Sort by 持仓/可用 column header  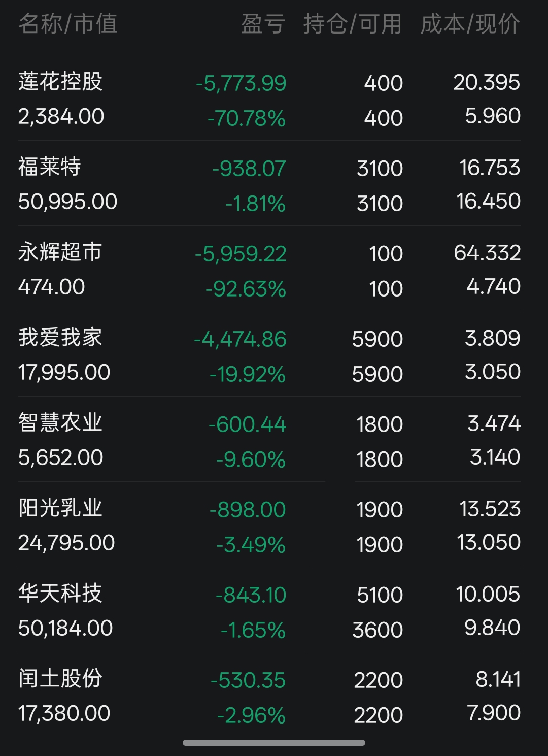coord(353,24)
